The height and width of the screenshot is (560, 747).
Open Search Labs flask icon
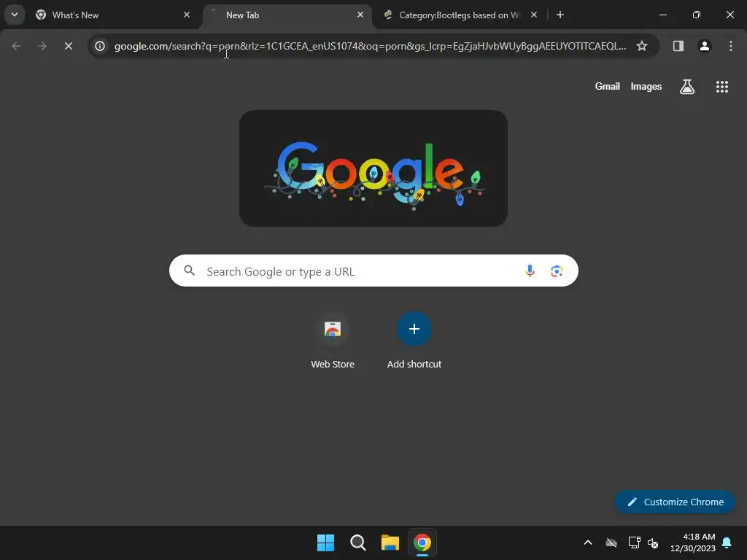(687, 87)
